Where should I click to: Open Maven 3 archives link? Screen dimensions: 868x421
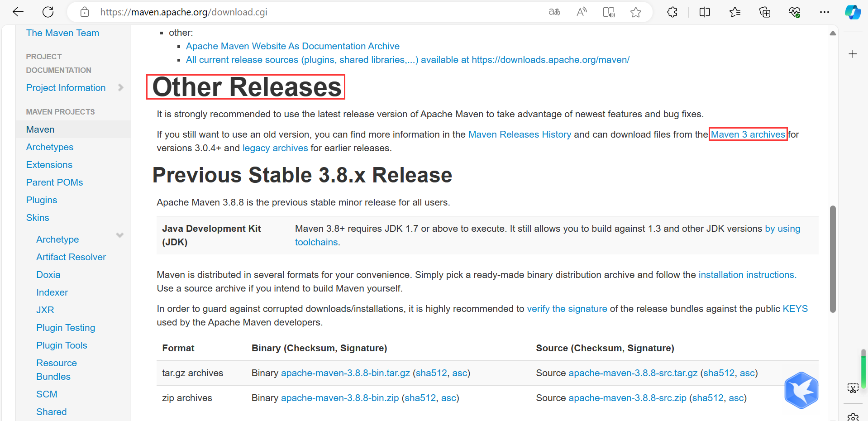(x=748, y=134)
